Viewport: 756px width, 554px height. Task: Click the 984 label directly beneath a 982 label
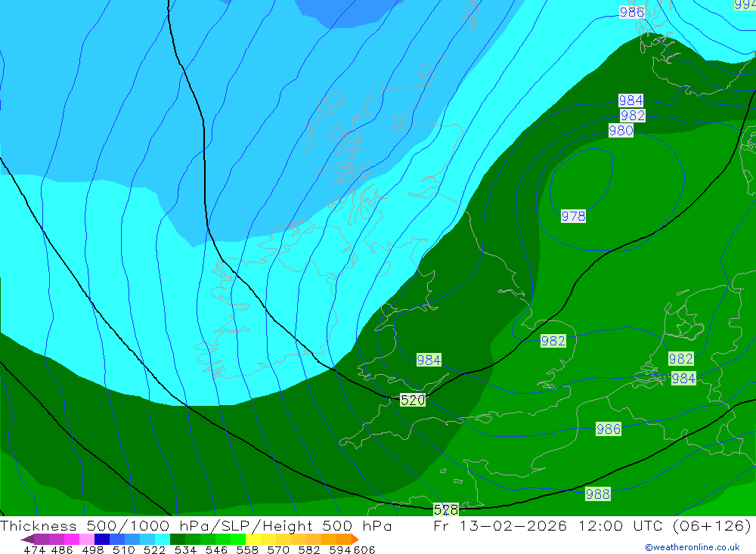(683, 379)
